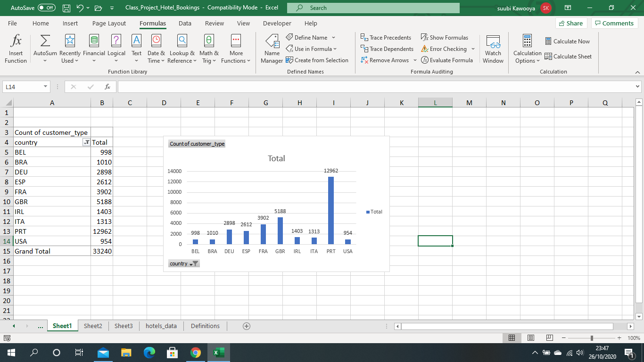
Task: Open More Functions menu
Action: point(236,49)
